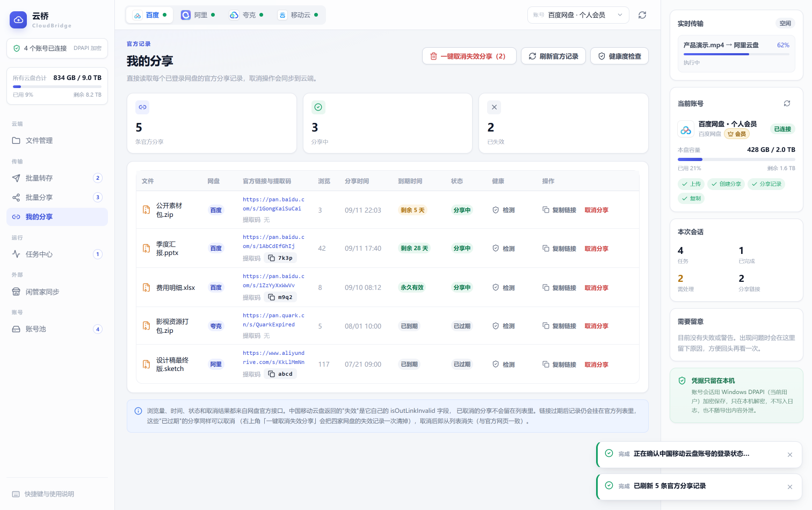Click the 刷新官方记录 button
The height and width of the screenshot is (510, 812).
[x=554, y=56]
